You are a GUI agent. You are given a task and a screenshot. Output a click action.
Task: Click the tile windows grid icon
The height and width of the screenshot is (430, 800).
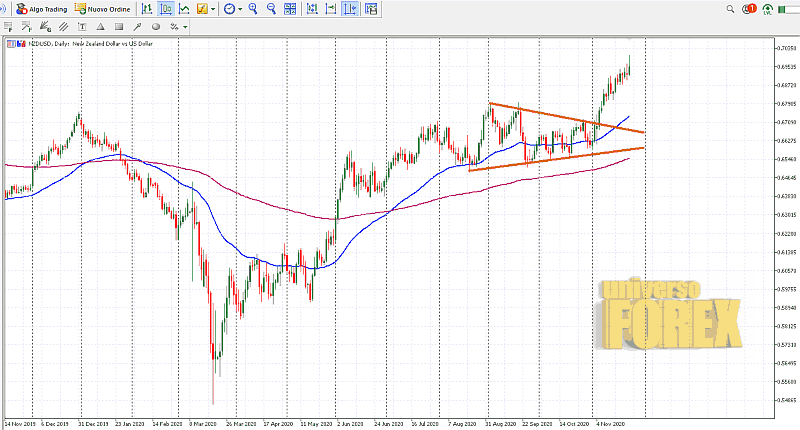click(x=291, y=9)
